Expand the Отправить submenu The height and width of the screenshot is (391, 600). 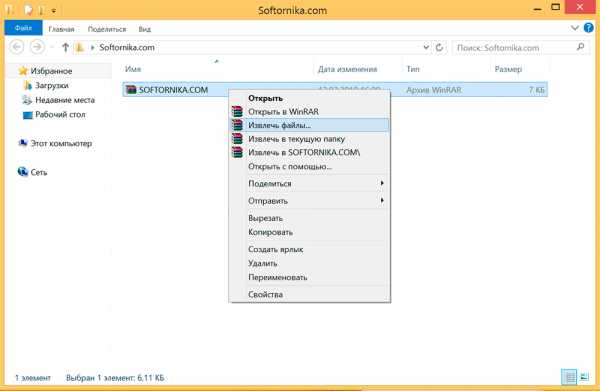(x=382, y=200)
